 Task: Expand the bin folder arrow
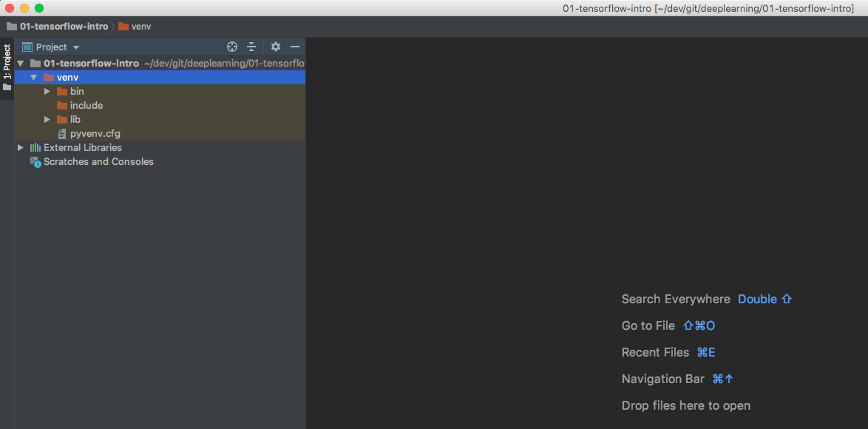(x=47, y=92)
